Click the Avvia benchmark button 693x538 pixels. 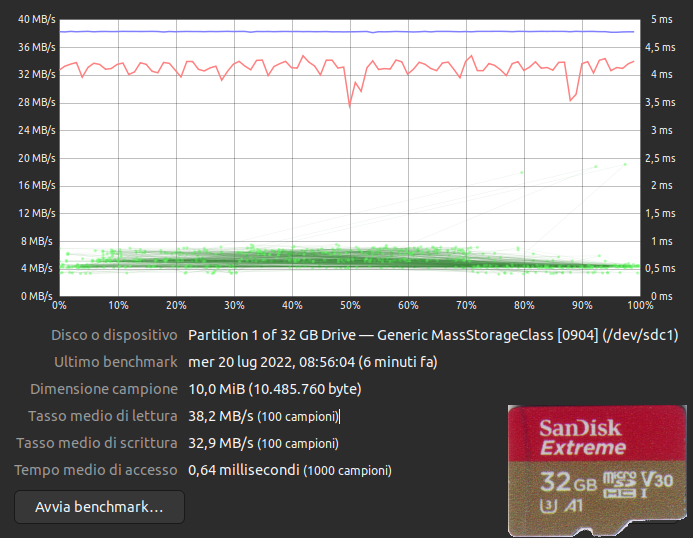(x=99, y=507)
